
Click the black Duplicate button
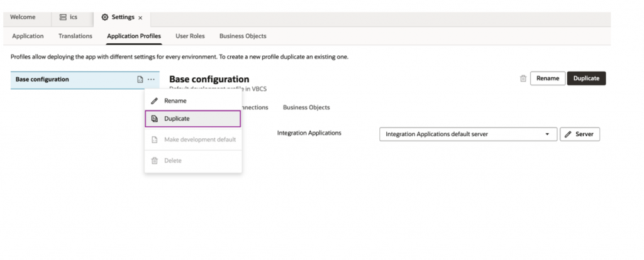point(586,79)
